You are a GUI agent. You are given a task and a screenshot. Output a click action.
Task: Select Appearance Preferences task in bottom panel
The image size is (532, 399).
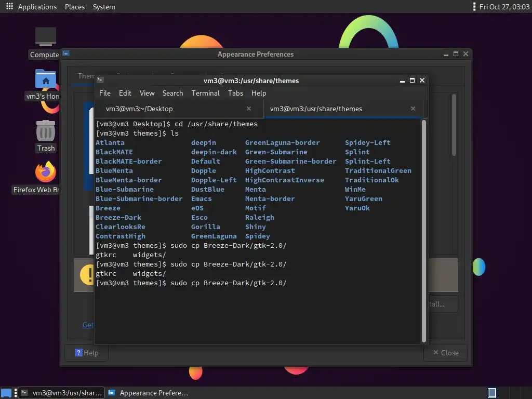click(149, 393)
